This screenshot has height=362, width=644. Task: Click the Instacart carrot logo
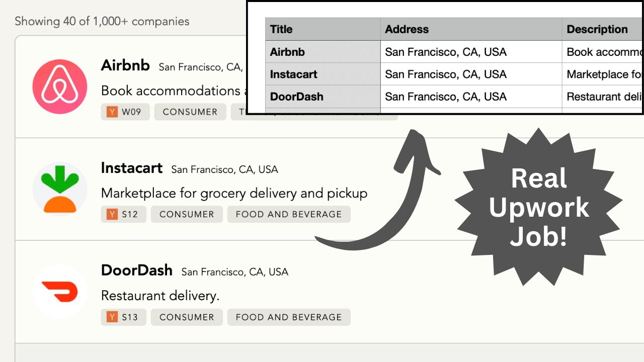click(x=60, y=189)
